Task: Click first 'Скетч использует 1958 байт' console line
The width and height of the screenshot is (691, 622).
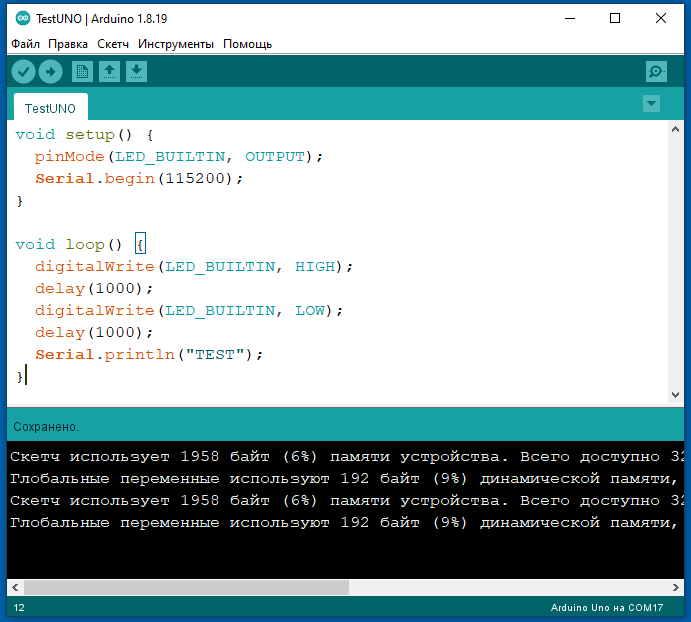Action: pyautogui.click(x=346, y=457)
